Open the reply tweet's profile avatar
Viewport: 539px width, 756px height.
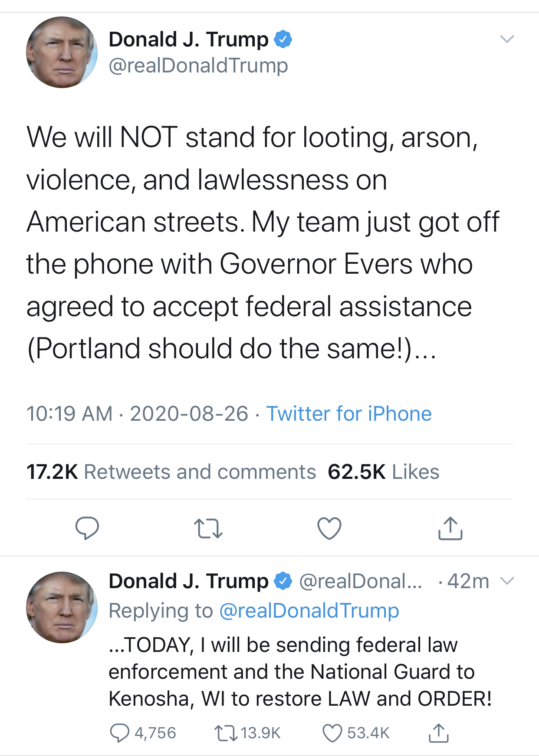click(x=62, y=607)
